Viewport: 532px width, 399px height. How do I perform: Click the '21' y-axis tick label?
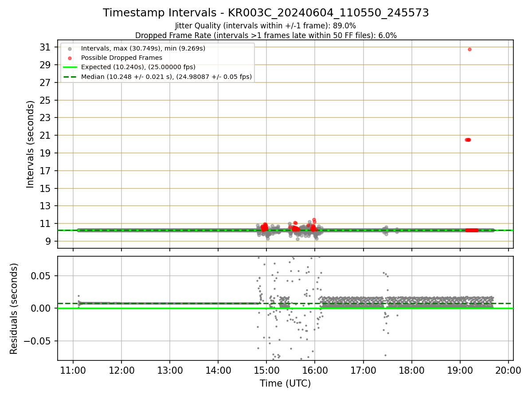[45, 135]
